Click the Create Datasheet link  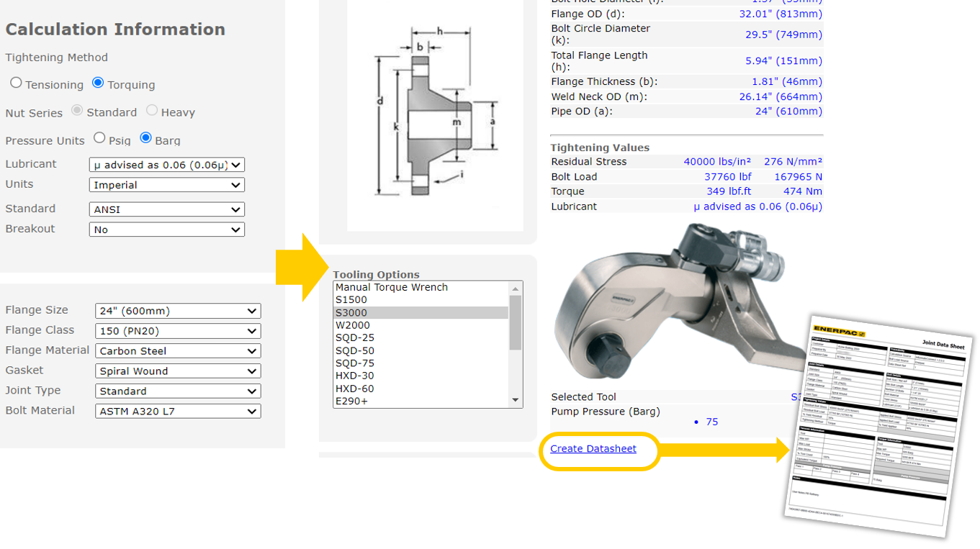pyautogui.click(x=592, y=448)
